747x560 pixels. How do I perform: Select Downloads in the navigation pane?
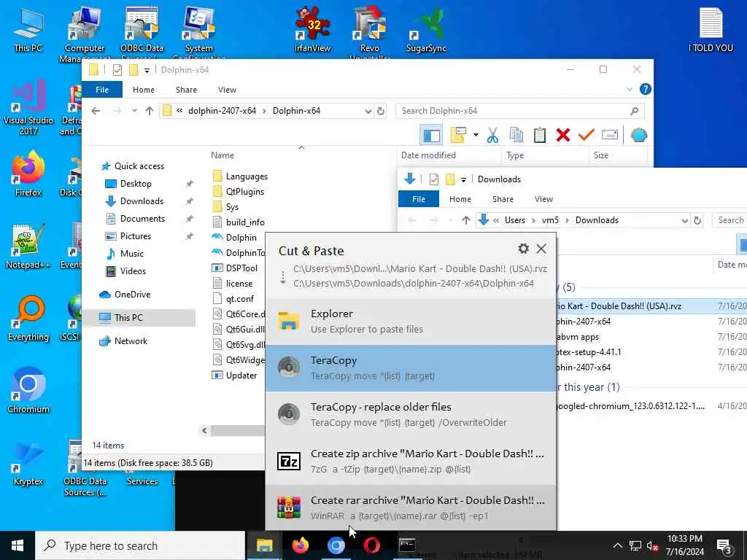pos(142,201)
